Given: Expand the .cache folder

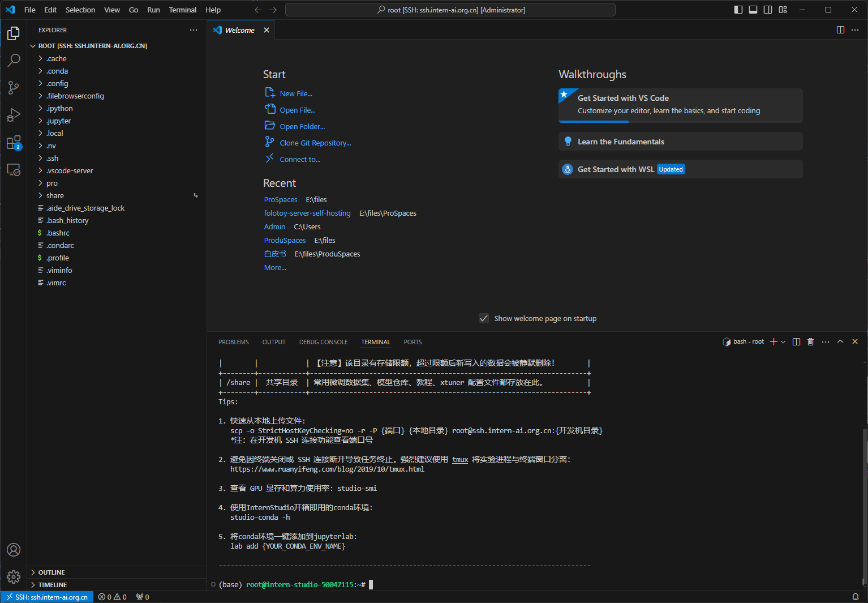Looking at the screenshot, I should (x=117, y=59).
